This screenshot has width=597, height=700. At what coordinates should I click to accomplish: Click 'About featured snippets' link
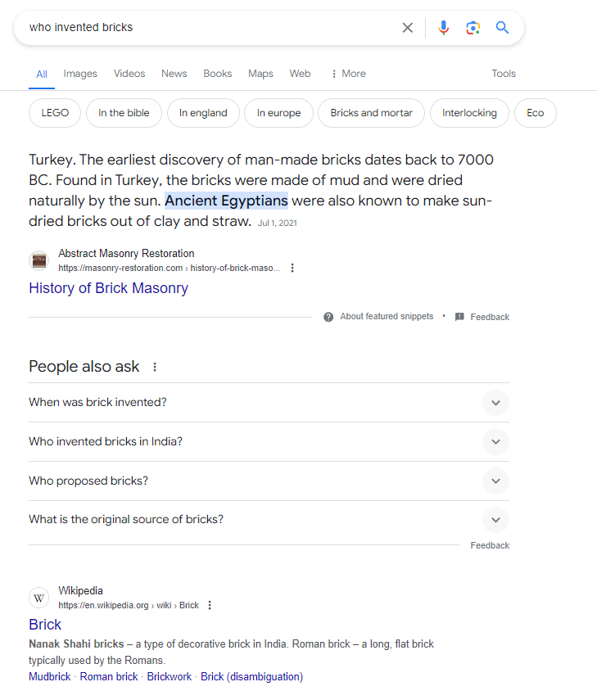click(x=387, y=317)
